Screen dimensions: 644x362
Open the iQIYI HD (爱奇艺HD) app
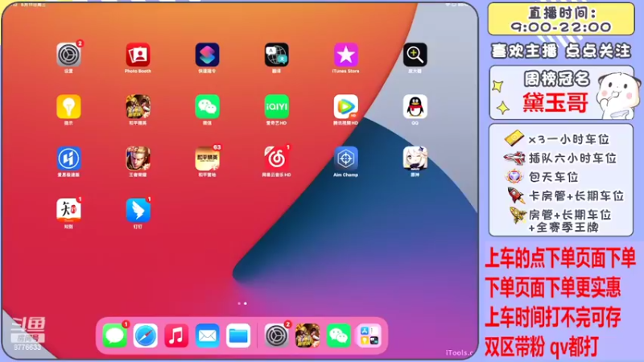tap(276, 107)
